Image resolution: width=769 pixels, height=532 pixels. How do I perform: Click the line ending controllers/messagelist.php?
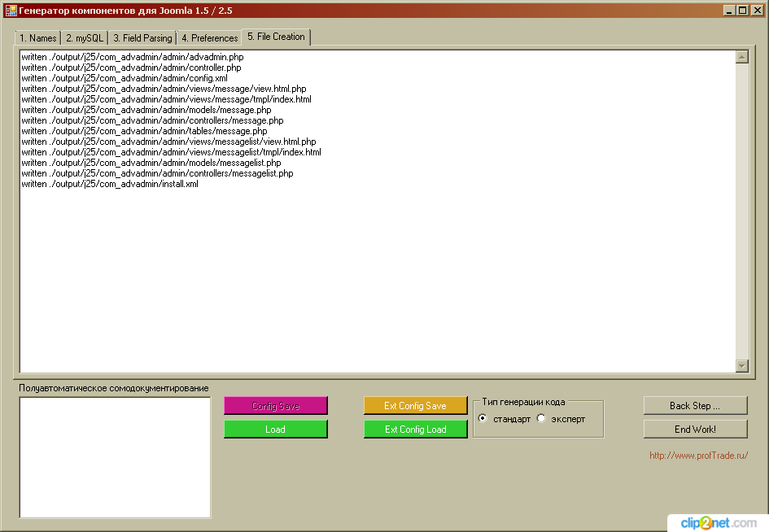pos(157,173)
